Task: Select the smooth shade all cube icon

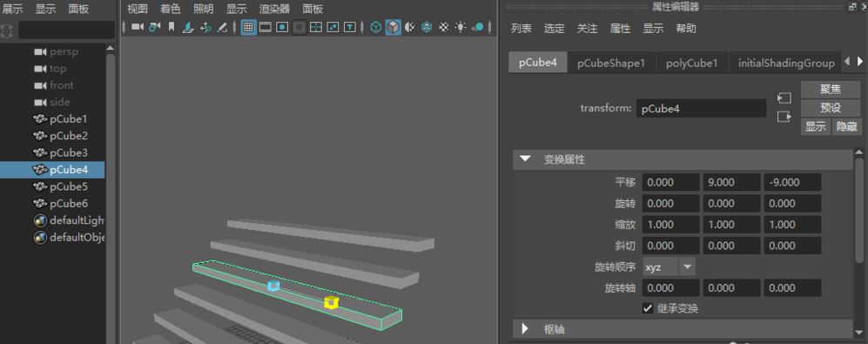Action: 393,27
